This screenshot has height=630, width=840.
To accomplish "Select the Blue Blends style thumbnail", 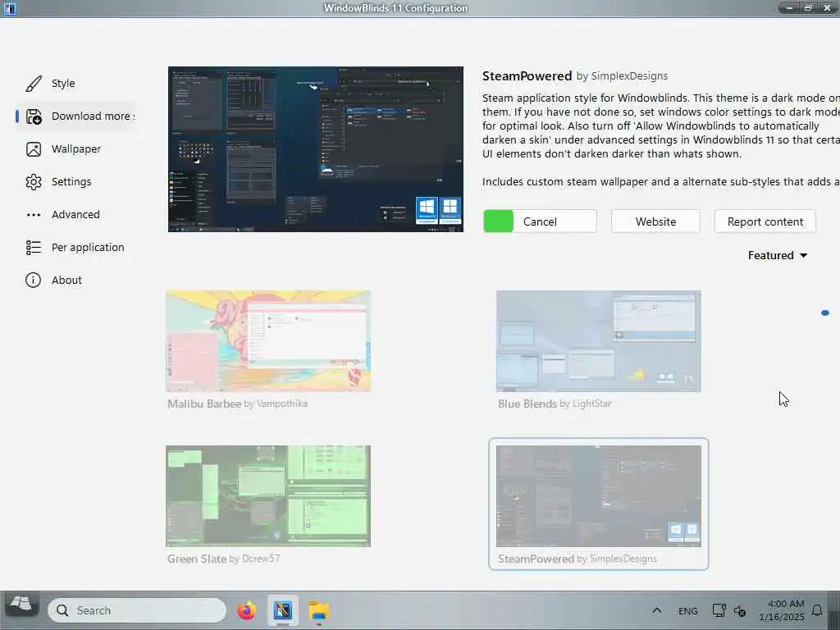I will click(598, 341).
